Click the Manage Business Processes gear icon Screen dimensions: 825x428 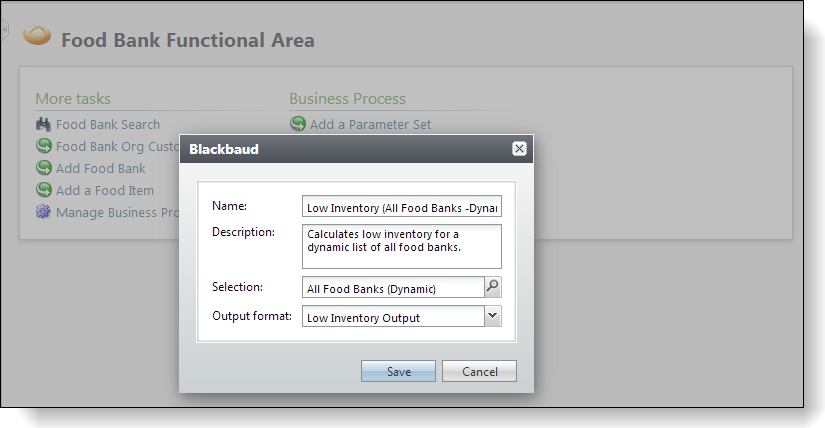43,212
